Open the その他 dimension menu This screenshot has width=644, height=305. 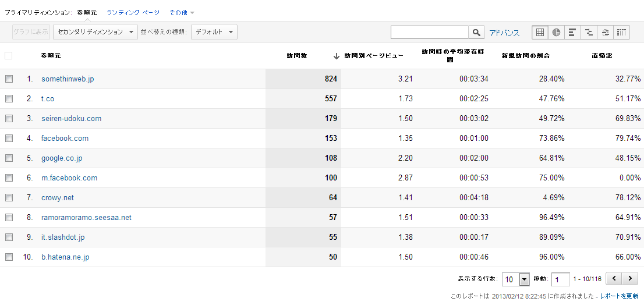pyautogui.click(x=182, y=12)
